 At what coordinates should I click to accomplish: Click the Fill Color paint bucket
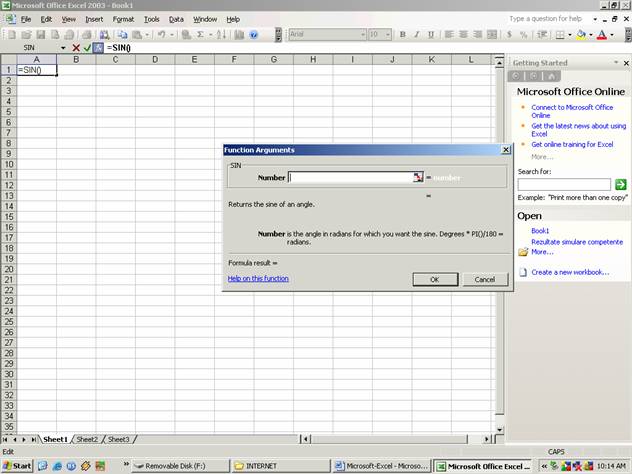[581, 35]
